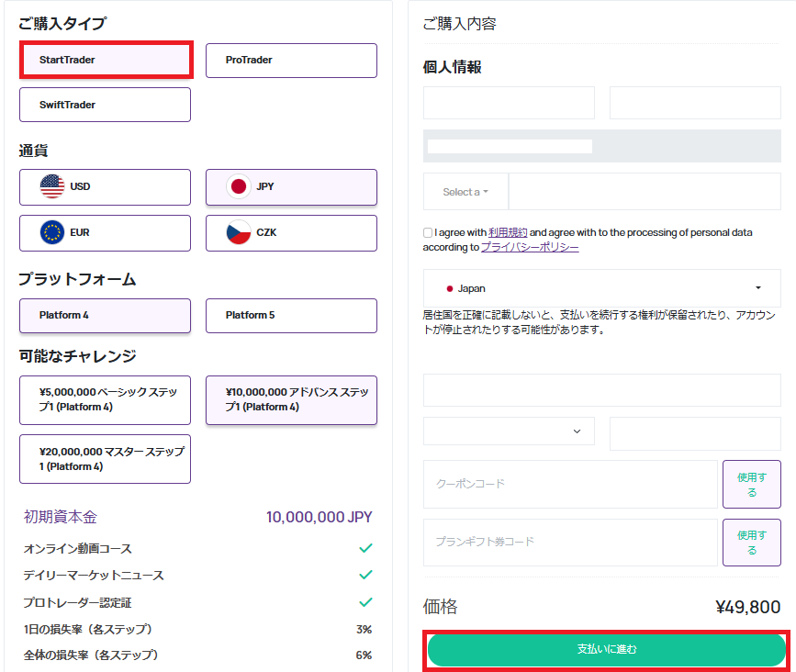Select the ProTrader purchase type
Viewport: 796px width, 672px height.
[x=291, y=61]
